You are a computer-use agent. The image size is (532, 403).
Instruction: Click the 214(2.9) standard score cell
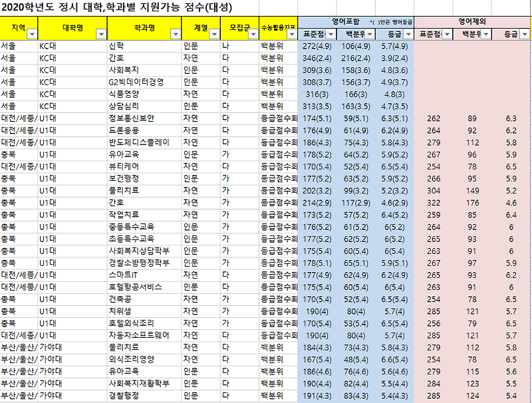click(317, 203)
